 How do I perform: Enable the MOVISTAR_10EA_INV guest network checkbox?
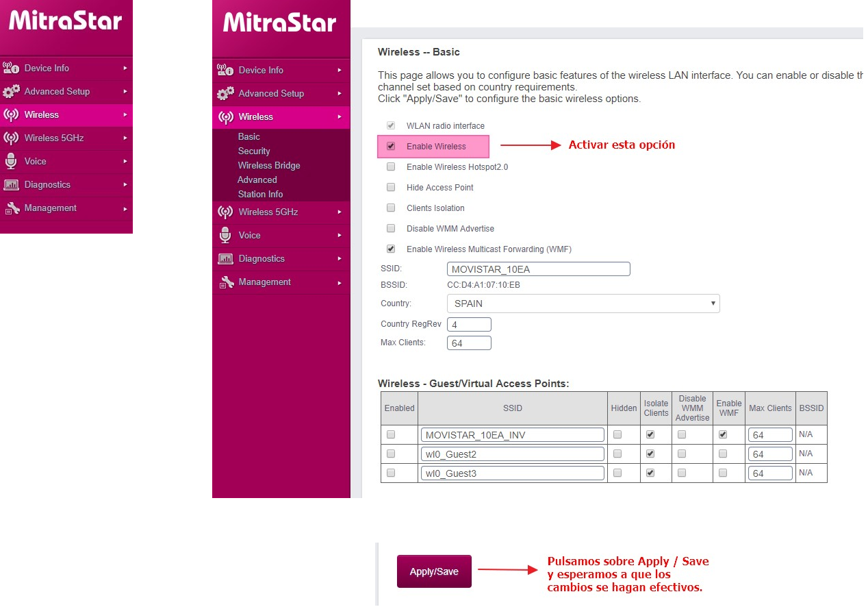click(x=391, y=434)
